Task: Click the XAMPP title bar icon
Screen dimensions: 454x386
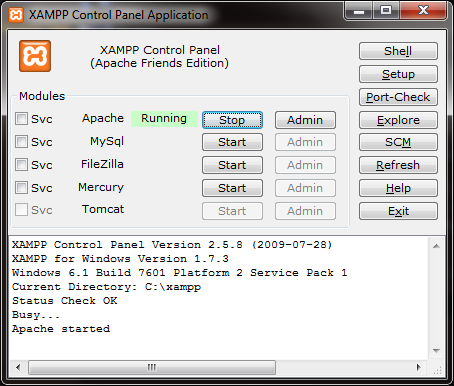Action: pyautogui.click(x=16, y=15)
